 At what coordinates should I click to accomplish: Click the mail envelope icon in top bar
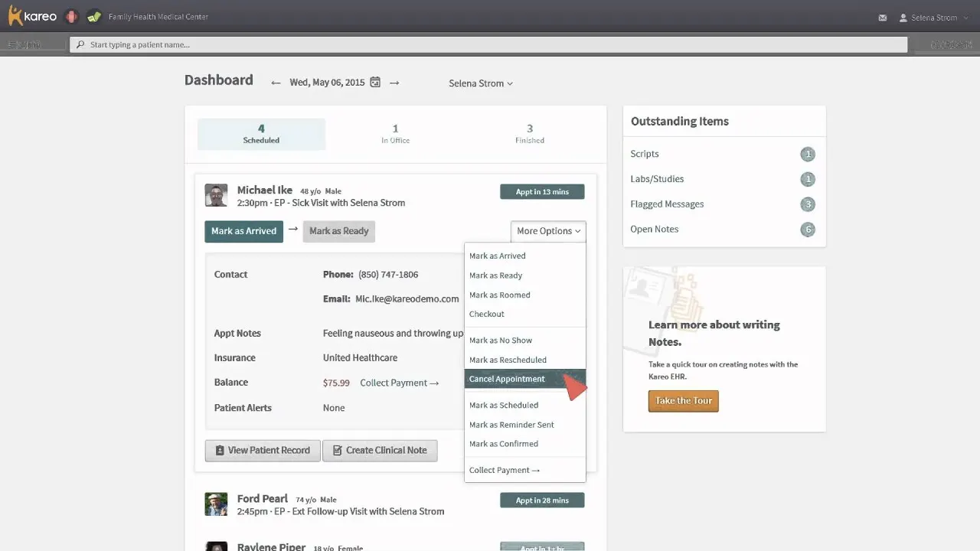(x=882, y=17)
